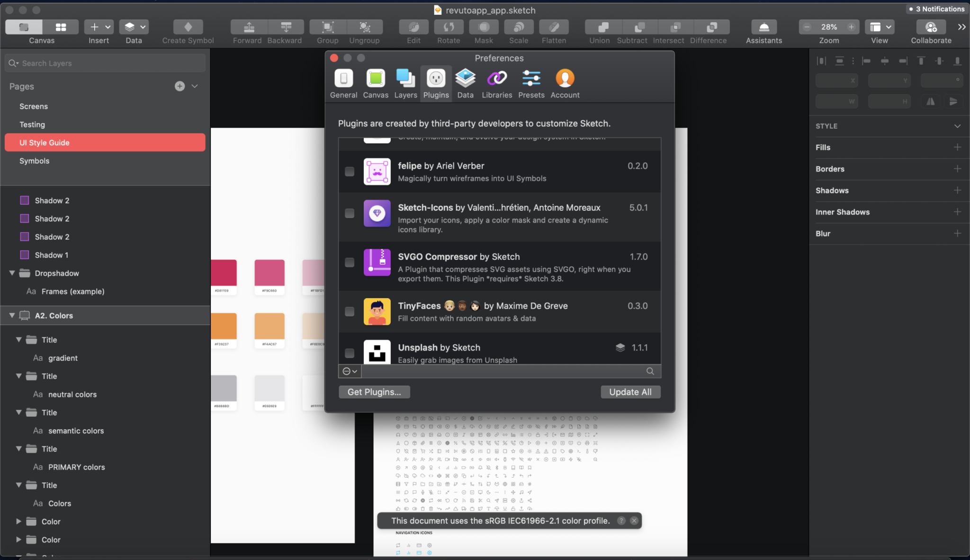The height and width of the screenshot is (560, 970).
Task: Click the Edit tool icon
Action: (x=414, y=27)
